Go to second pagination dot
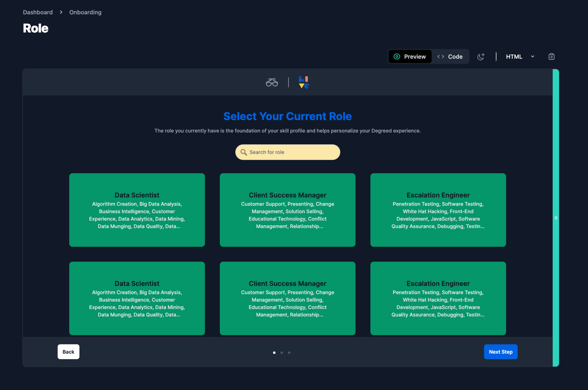588x390 pixels. [x=282, y=352]
